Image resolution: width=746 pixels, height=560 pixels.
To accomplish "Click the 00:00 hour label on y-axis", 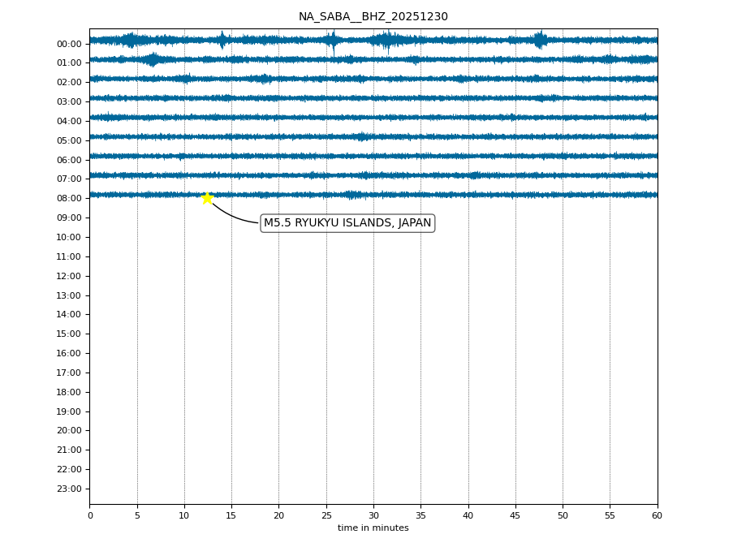I will (x=69, y=44).
